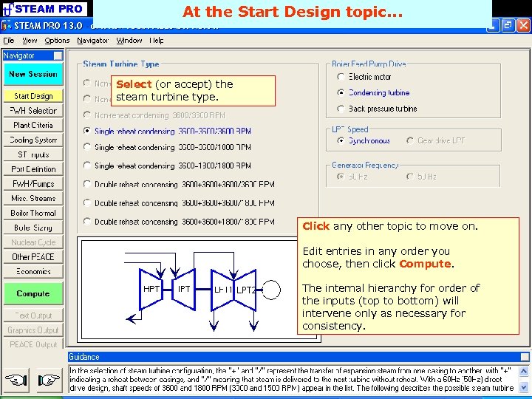The height and width of the screenshot is (399, 532).
Task: Click the PEACE Output button
Action: (33, 344)
